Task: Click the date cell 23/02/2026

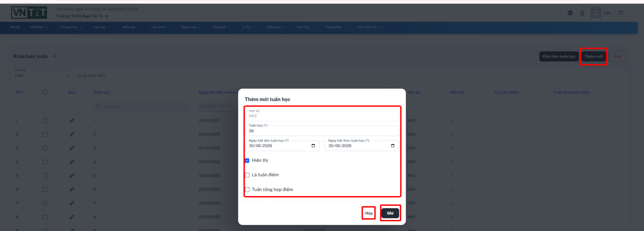Action: pyautogui.click(x=209, y=190)
